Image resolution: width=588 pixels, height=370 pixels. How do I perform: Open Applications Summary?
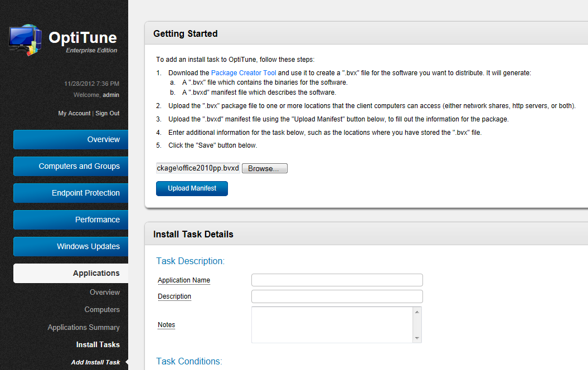pos(84,327)
